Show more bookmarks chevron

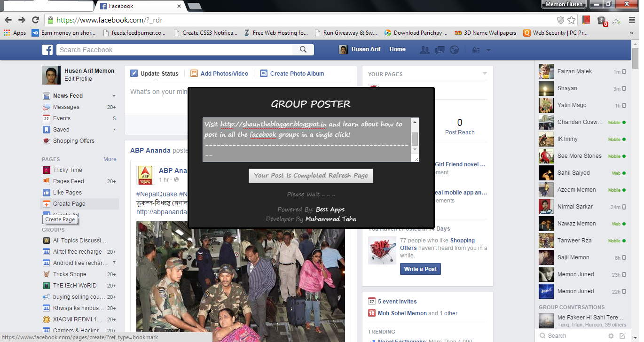click(631, 33)
